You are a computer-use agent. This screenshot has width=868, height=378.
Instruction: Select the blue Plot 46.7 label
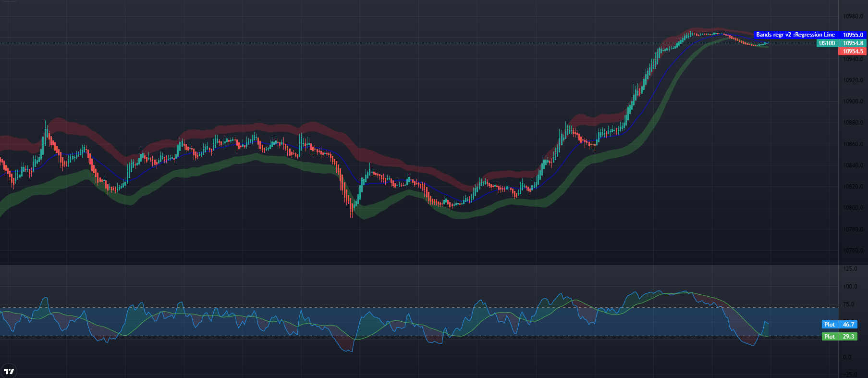click(839, 325)
